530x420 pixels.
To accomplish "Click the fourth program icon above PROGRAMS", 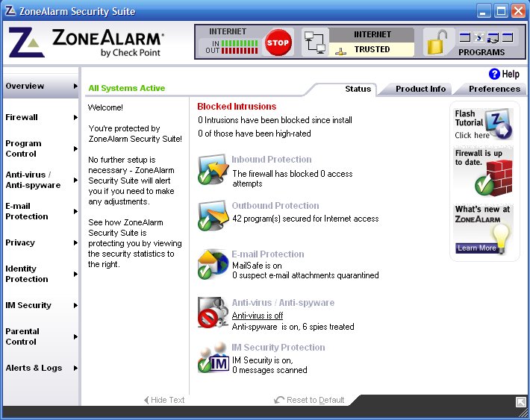I will [508, 37].
